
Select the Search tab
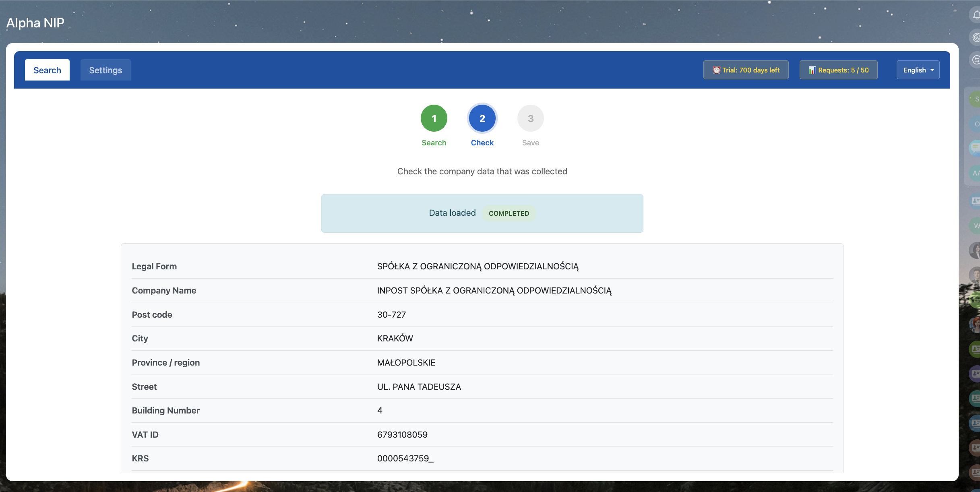pyautogui.click(x=47, y=70)
